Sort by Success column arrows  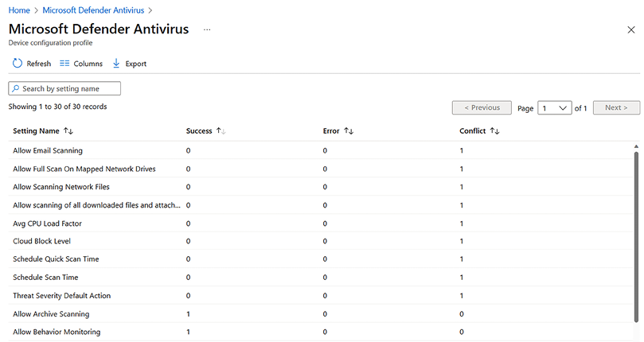pyautogui.click(x=221, y=131)
